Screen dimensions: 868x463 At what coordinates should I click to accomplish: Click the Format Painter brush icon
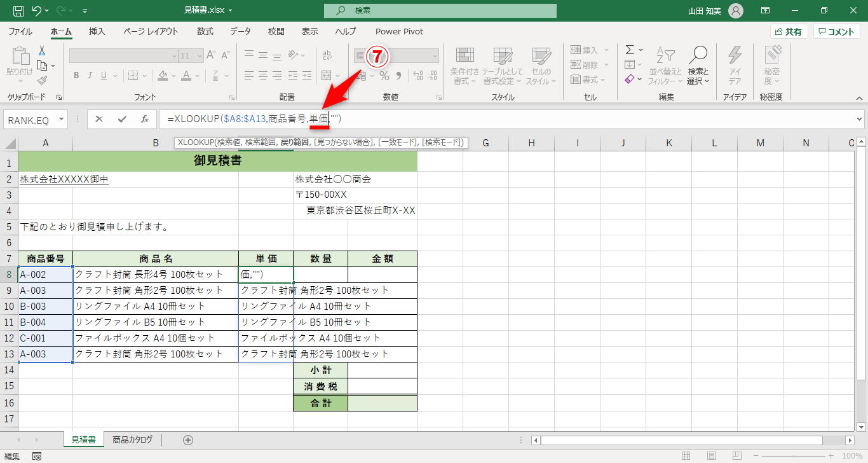coord(43,80)
